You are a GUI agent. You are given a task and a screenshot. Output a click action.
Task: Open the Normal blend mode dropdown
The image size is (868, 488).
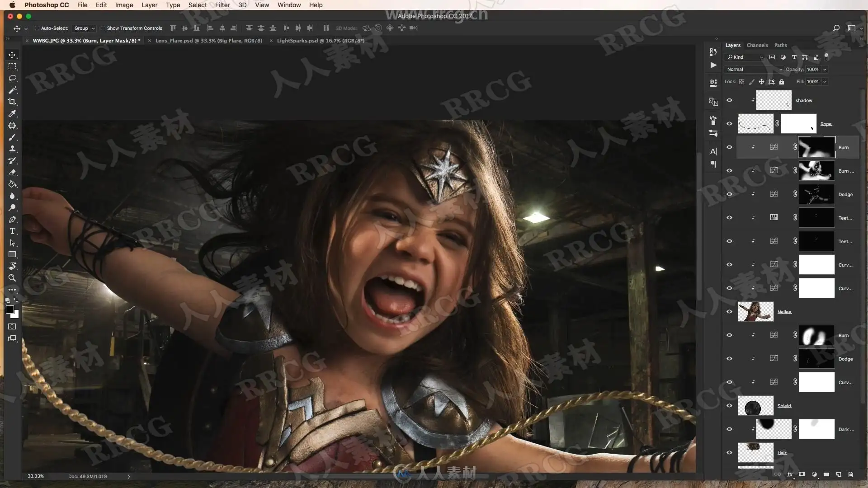tap(754, 70)
